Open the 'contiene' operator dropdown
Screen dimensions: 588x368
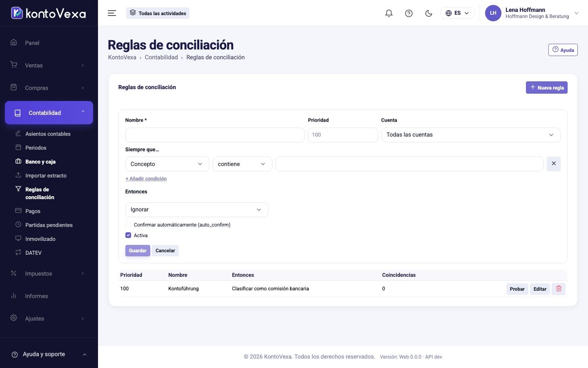tap(243, 164)
